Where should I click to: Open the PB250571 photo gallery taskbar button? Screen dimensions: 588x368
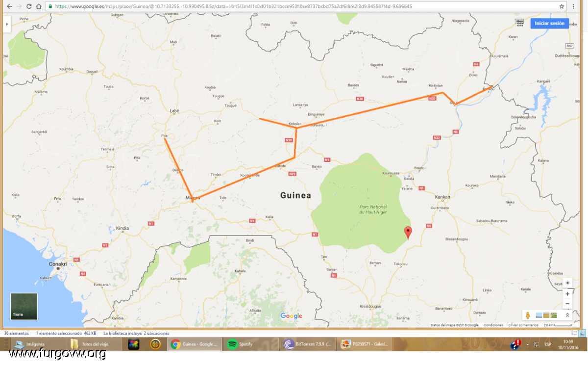pyautogui.click(x=366, y=344)
